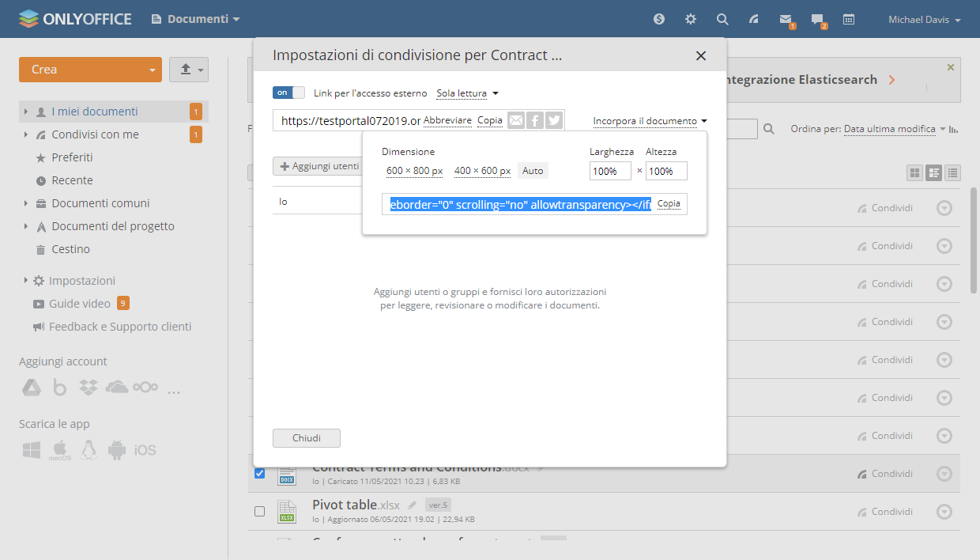The image size is (980, 560).
Task: Download the macOS desktop app
Action: click(60, 451)
